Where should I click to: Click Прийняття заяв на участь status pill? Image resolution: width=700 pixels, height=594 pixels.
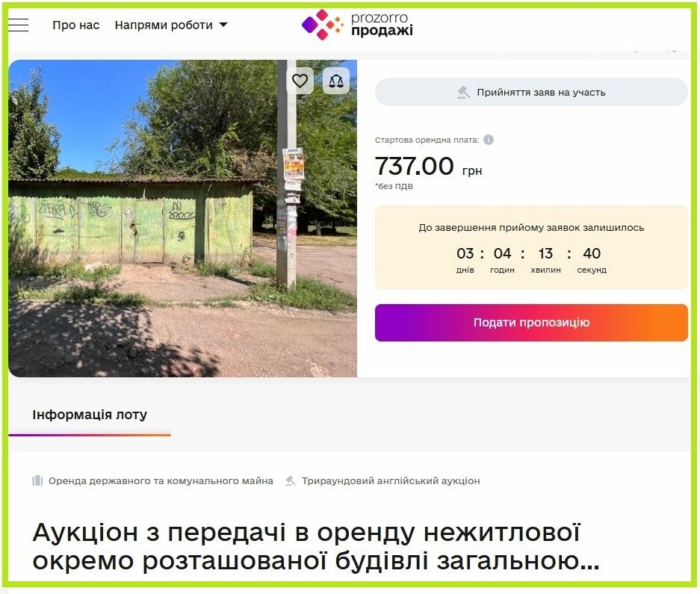pyautogui.click(x=531, y=92)
